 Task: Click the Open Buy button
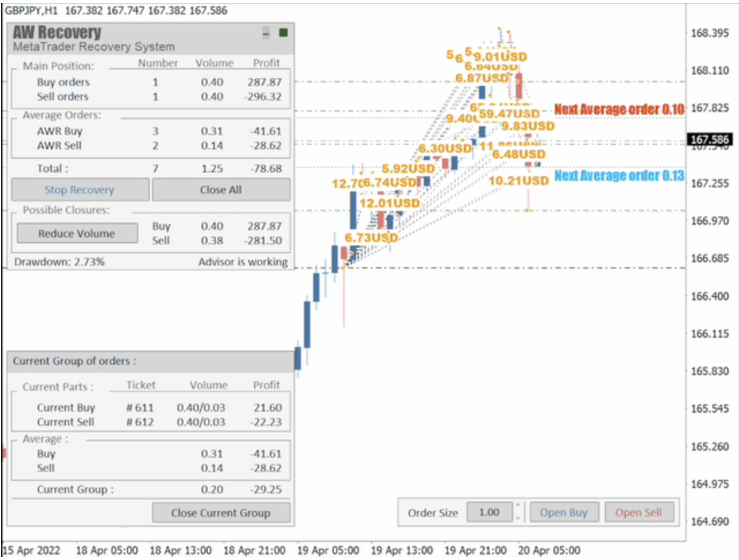coord(563,512)
